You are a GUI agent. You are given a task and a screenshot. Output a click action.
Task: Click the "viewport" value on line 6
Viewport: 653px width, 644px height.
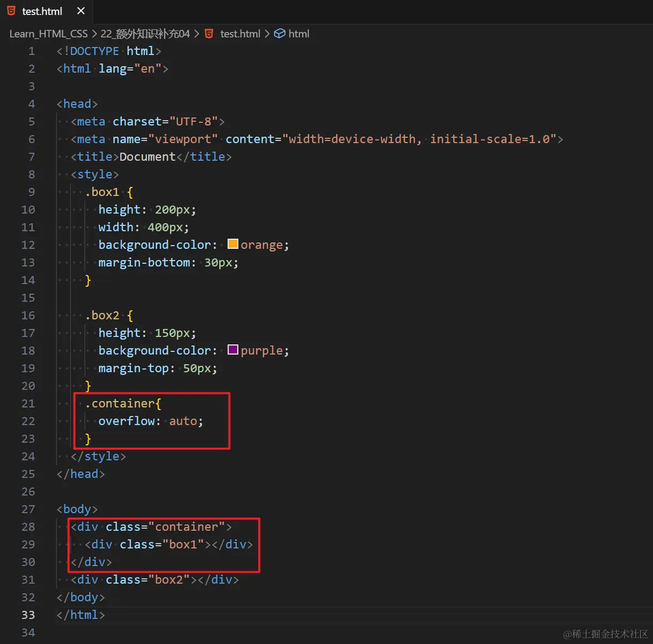183,139
